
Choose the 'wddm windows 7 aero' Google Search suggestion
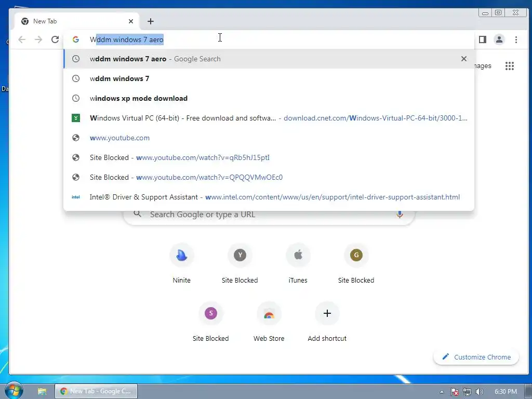pyautogui.click(x=269, y=59)
